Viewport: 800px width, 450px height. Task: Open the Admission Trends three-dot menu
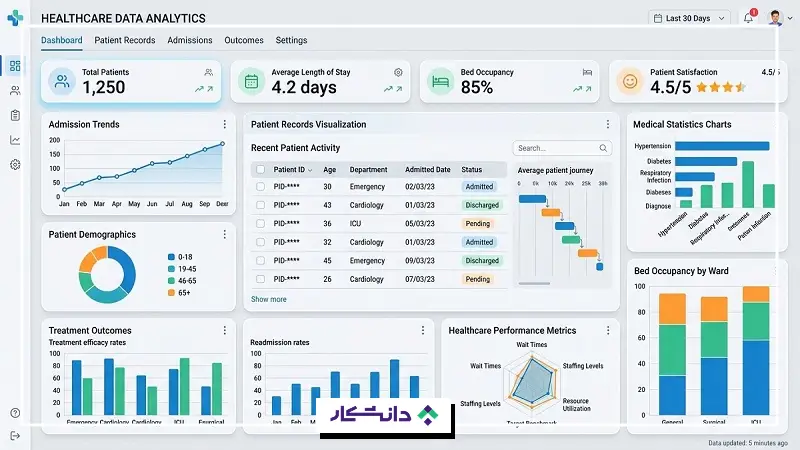tap(224, 124)
